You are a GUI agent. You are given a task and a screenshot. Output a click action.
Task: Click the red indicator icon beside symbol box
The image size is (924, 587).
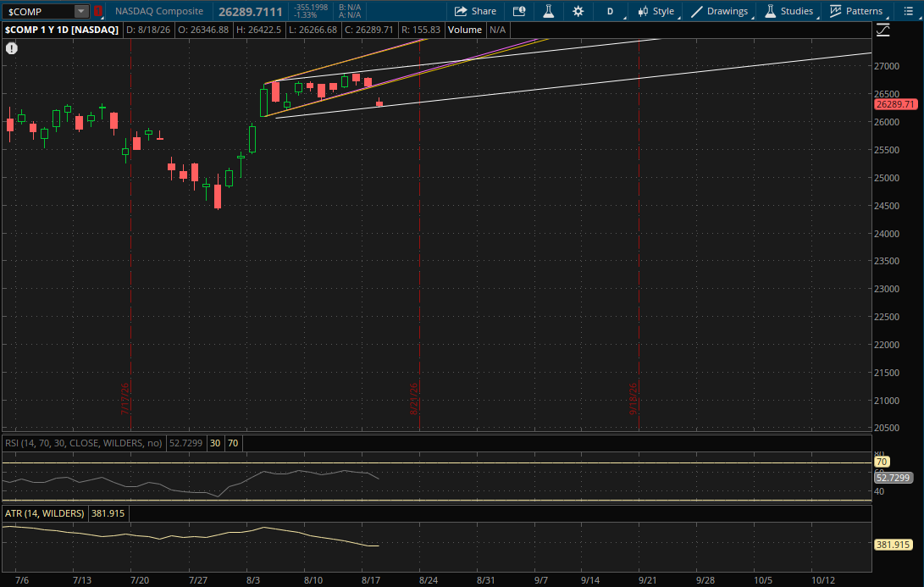98,11
